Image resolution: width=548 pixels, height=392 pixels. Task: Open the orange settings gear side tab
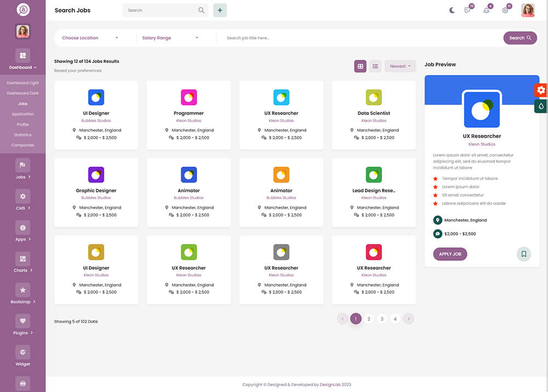click(541, 90)
